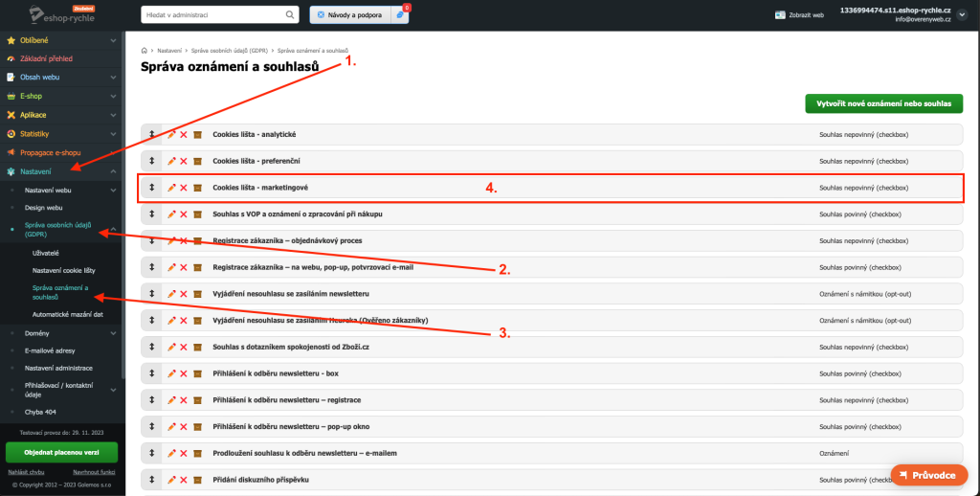
Task: Edit Cookies lišta - marketingové with pencil
Action: coord(171,188)
